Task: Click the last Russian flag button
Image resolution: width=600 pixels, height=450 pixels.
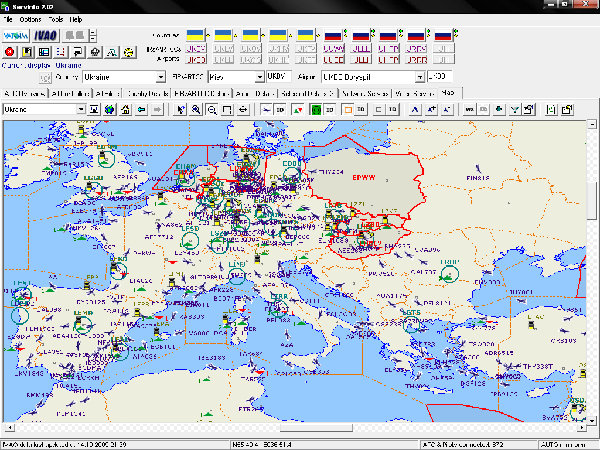Action: pos(443,36)
